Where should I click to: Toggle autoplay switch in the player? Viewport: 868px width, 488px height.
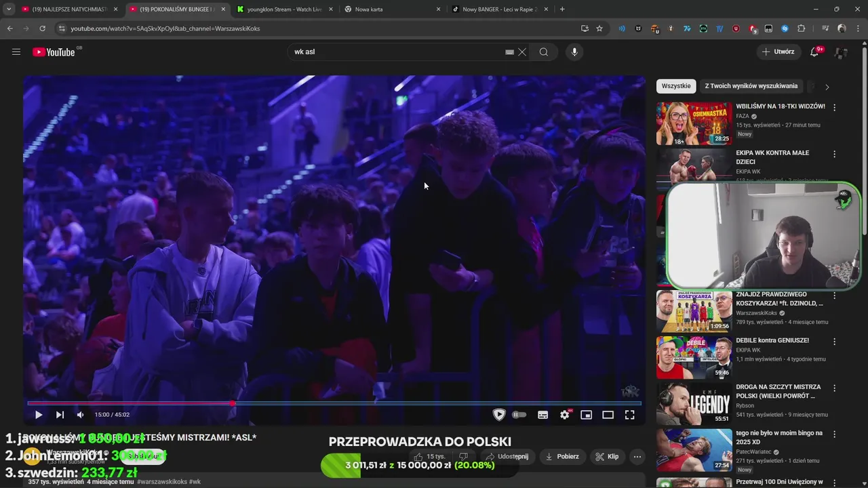(x=519, y=415)
